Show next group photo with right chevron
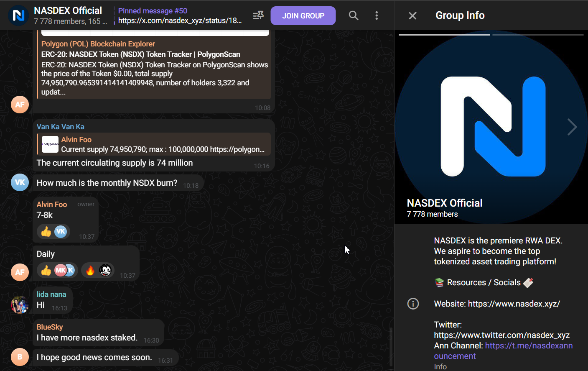The width and height of the screenshot is (588, 371). [x=572, y=127]
